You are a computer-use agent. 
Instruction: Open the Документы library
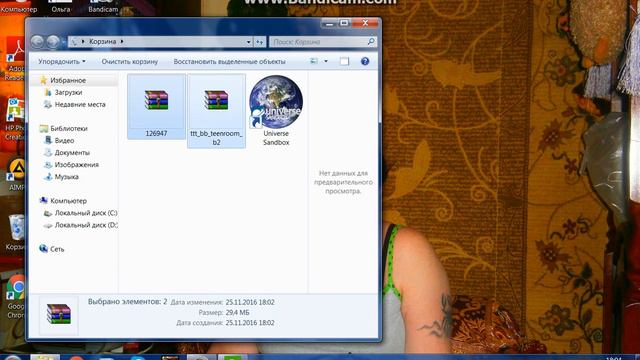[72, 153]
